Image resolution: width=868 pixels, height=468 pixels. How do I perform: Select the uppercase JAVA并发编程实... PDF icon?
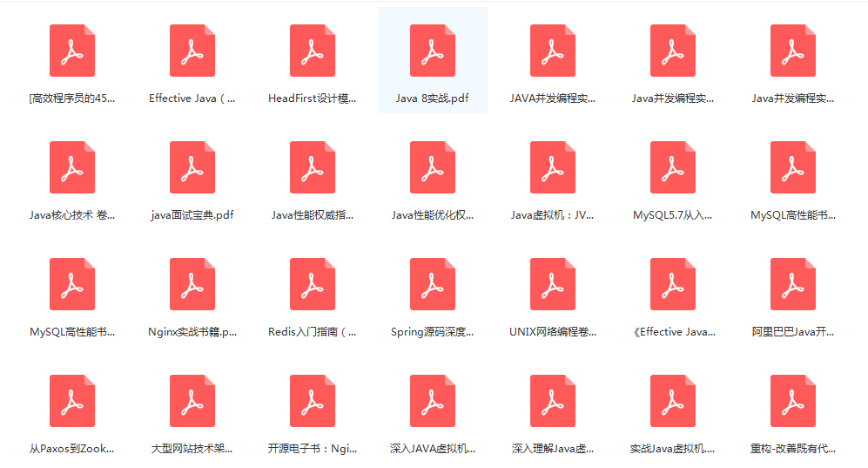click(553, 51)
